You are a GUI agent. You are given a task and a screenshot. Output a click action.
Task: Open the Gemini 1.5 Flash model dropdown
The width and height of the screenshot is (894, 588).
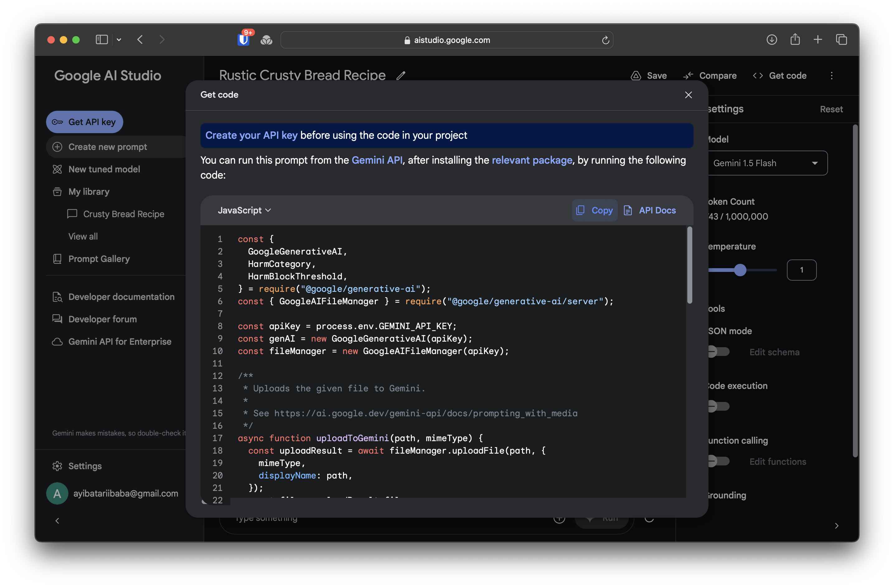pyautogui.click(x=768, y=163)
